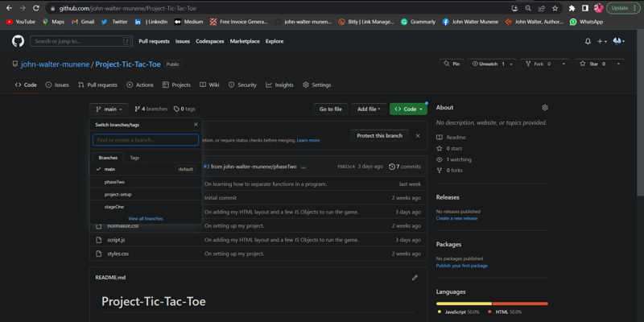Open the About settings gear icon

(545, 108)
